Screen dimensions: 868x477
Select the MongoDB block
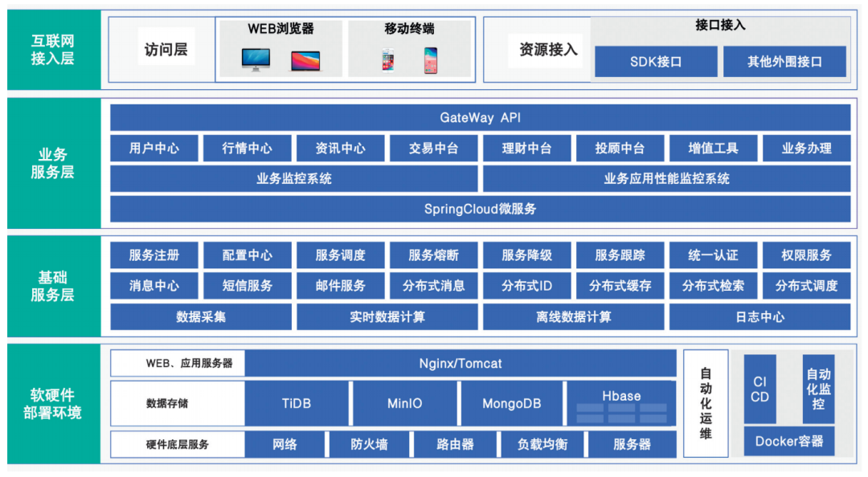[x=511, y=403]
